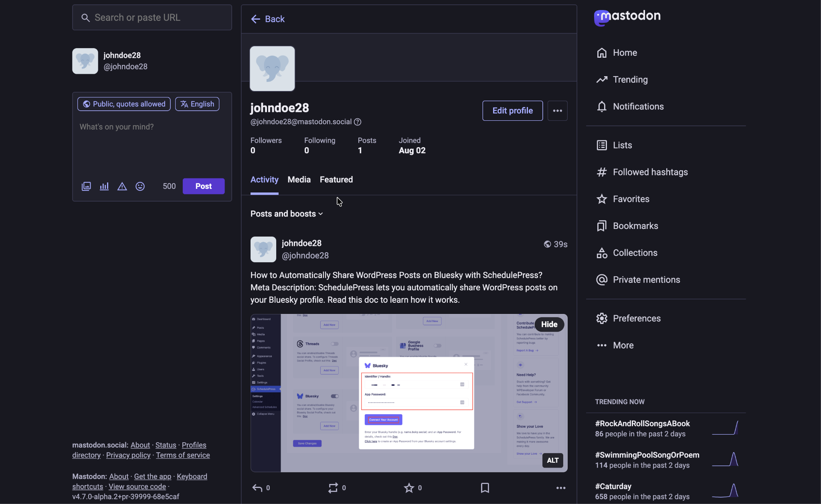The width and height of the screenshot is (821, 504).
Task: Open profile avatar in header
Action: point(273,69)
